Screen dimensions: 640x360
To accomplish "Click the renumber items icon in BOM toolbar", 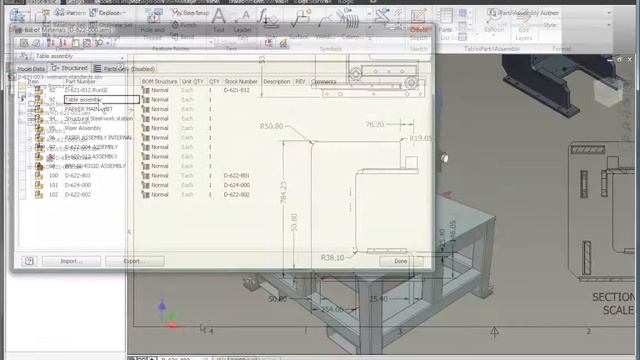I will pos(63,43).
